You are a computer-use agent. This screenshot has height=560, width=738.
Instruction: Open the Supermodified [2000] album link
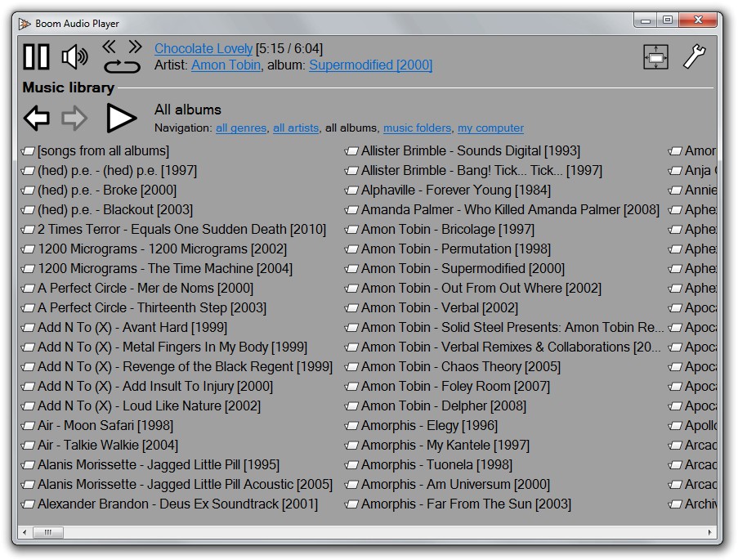pyautogui.click(x=370, y=65)
